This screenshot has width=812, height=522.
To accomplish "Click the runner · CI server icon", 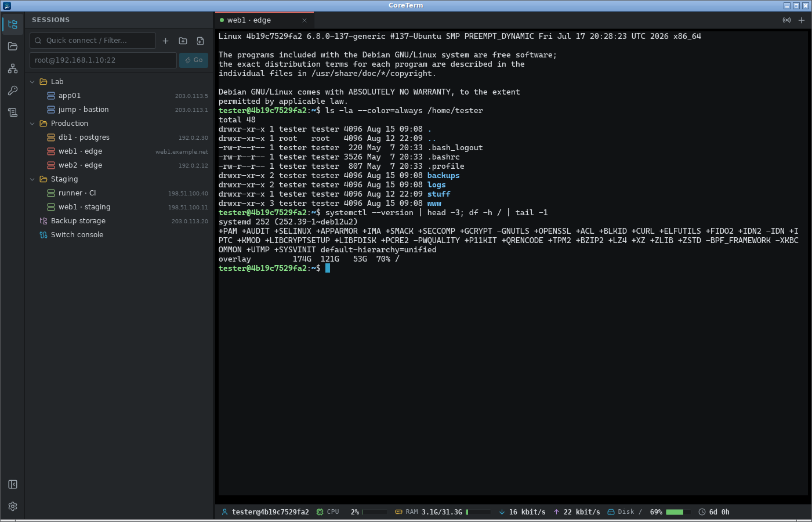I will click(51, 193).
